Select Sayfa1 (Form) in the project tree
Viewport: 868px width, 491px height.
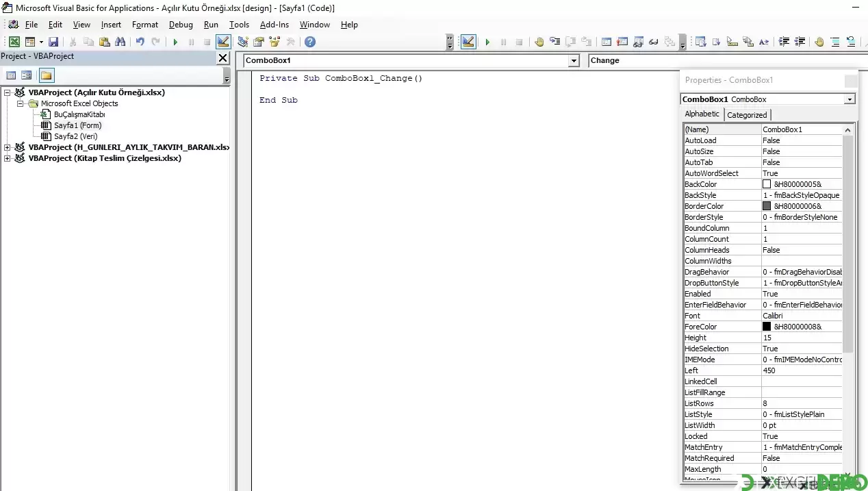[77, 125]
